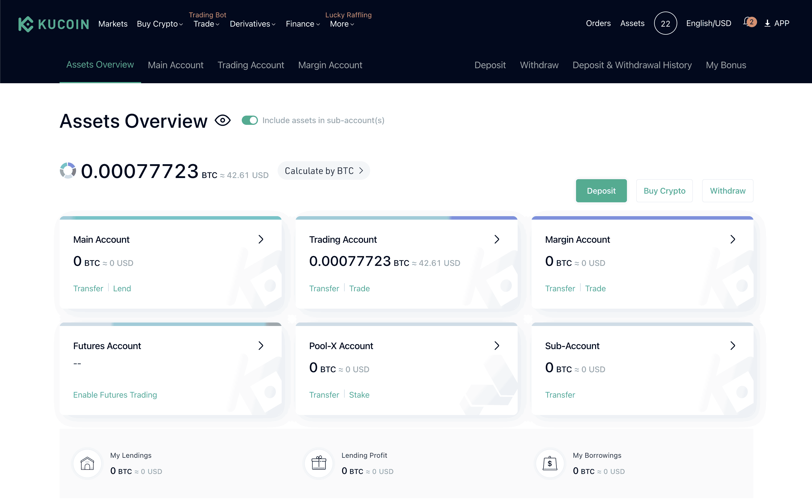Image resolution: width=812 pixels, height=504 pixels.
Task: Open the My Bonus tab
Action: click(x=726, y=65)
